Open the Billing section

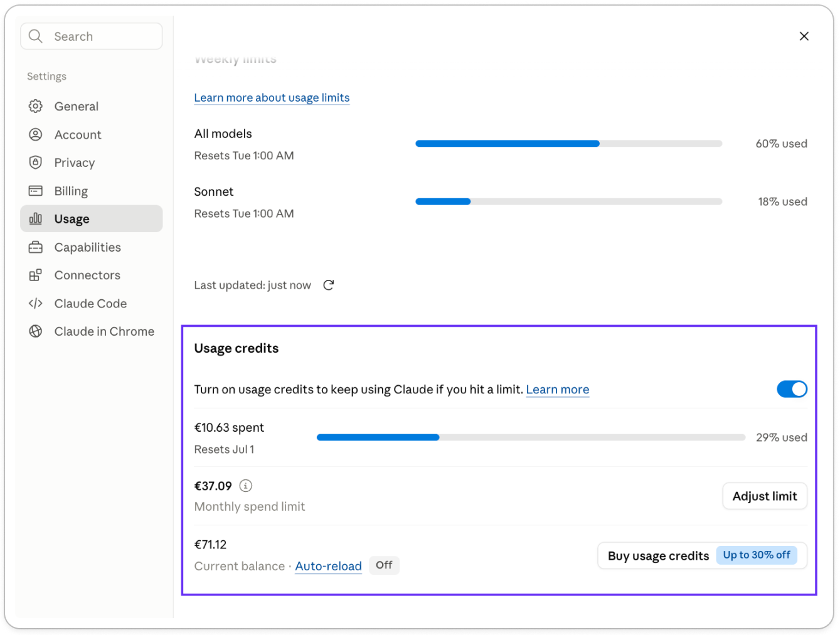pyautogui.click(x=92, y=191)
